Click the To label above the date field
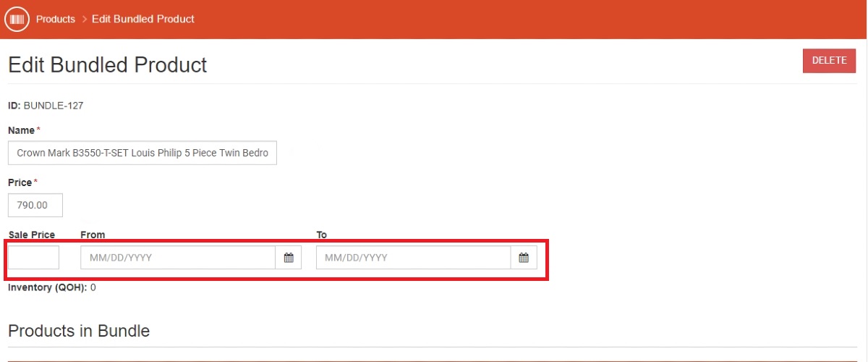This screenshot has height=362, width=868. tap(322, 235)
